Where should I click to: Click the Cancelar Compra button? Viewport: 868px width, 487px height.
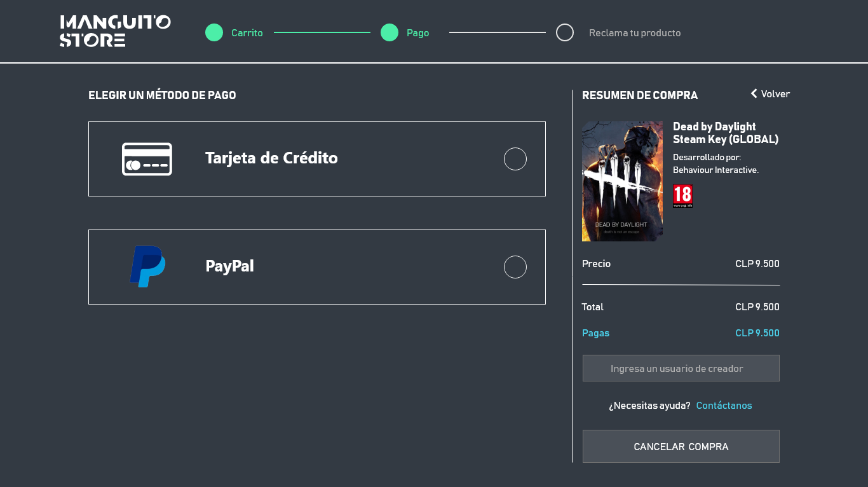click(x=681, y=446)
